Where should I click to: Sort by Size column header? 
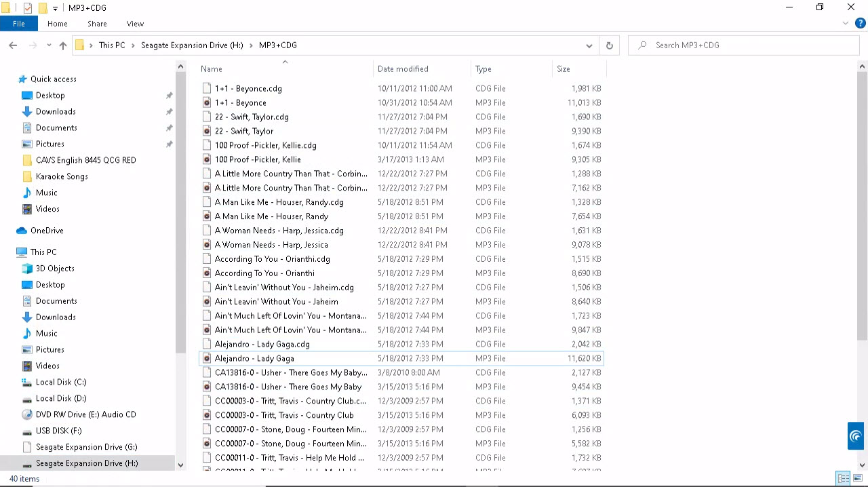[578, 69]
